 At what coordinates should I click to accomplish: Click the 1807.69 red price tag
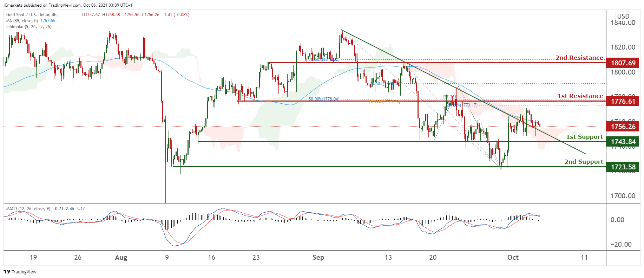pos(623,63)
